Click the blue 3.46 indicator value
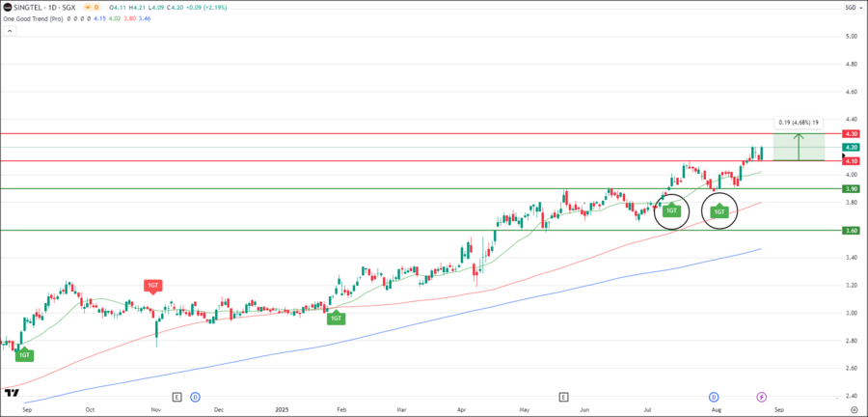Screen dimensions: 868x417 [x=145, y=19]
